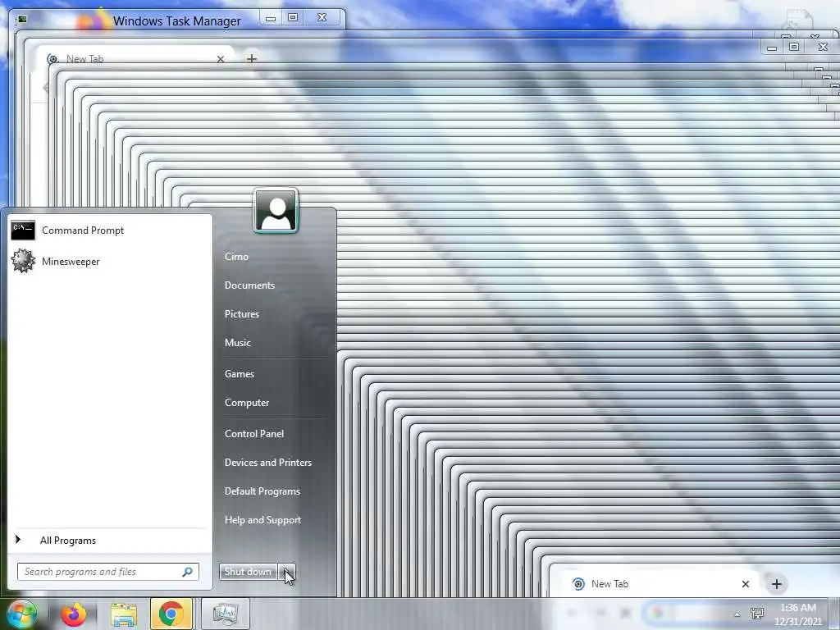Select the bottom New Tab tab
This screenshot has width=840, height=630.
(659, 584)
